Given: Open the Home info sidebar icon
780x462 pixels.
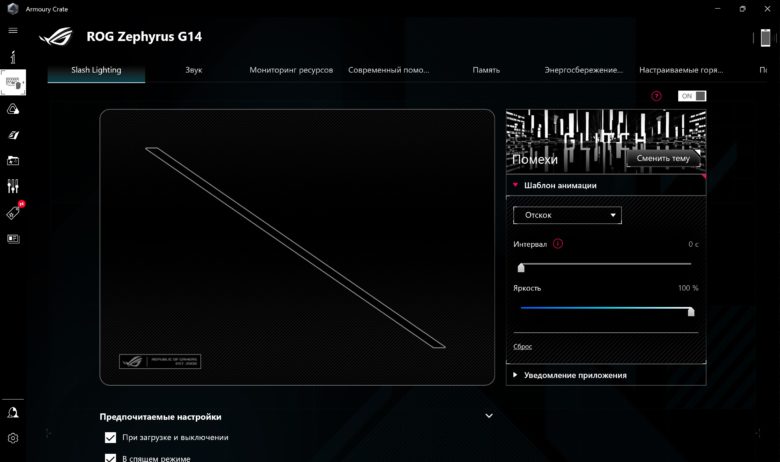Looking at the screenshot, I should 13,57.
